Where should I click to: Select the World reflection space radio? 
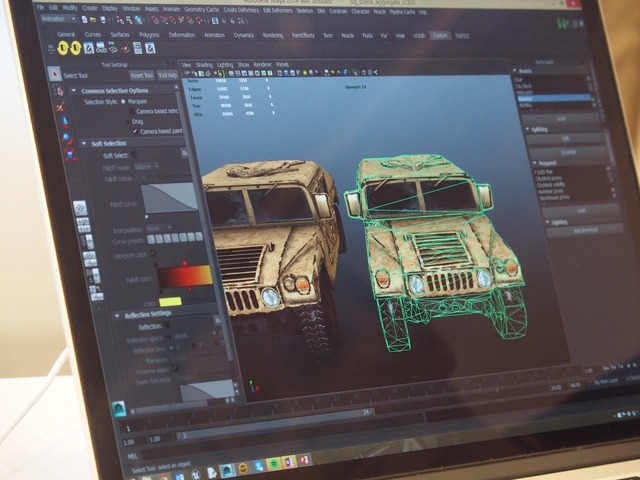[169, 337]
